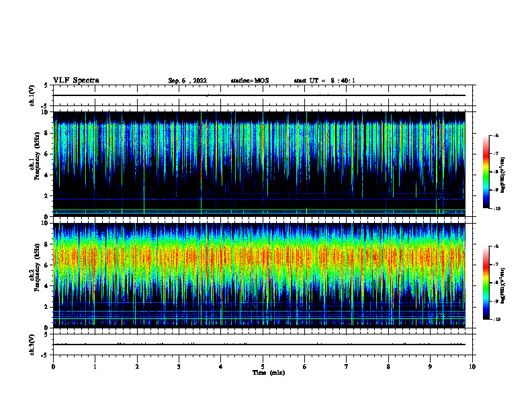Click the ch.1 spectrogram panel
The image size is (532, 411).
tap(259, 164)
